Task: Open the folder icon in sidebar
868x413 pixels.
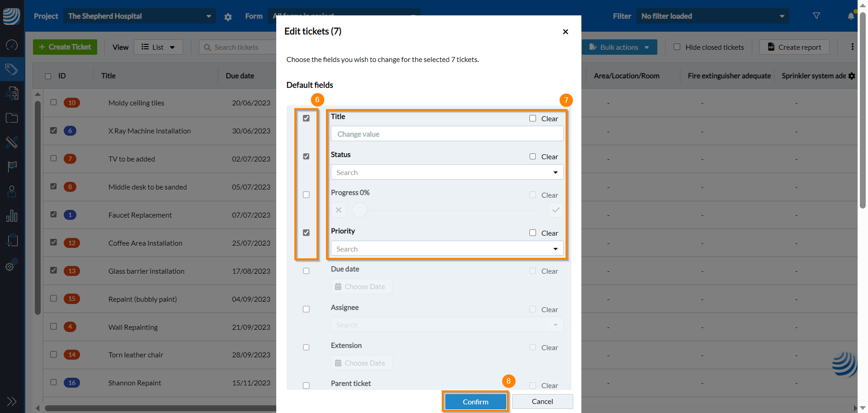Action: (x=12, y=118)
